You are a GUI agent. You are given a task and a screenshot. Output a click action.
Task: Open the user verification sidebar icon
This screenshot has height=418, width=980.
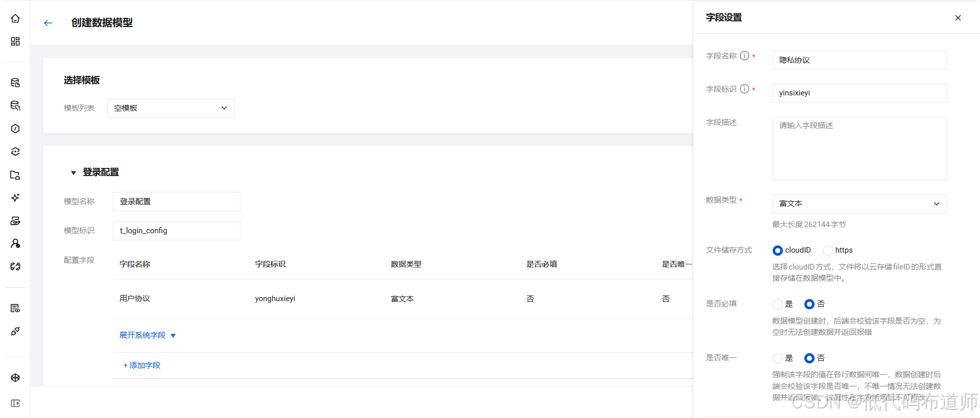pos(15,243)
